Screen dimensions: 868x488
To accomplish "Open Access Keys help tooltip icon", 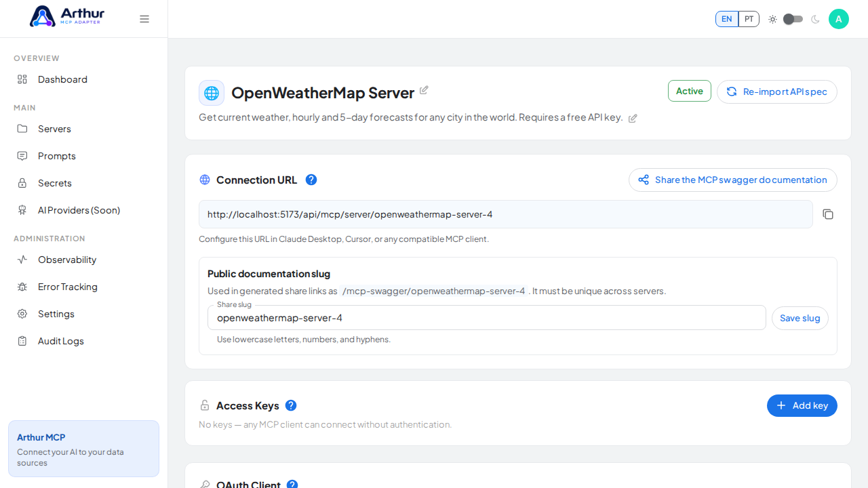I will pyautogui.click(x=291, y=405).
